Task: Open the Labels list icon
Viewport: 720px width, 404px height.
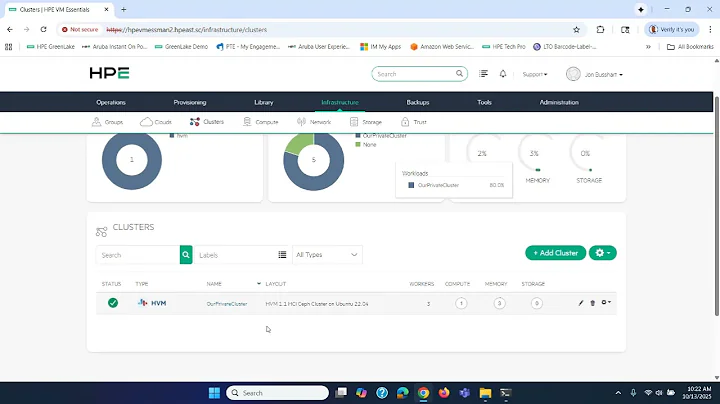Action: [x=282, y=255]
